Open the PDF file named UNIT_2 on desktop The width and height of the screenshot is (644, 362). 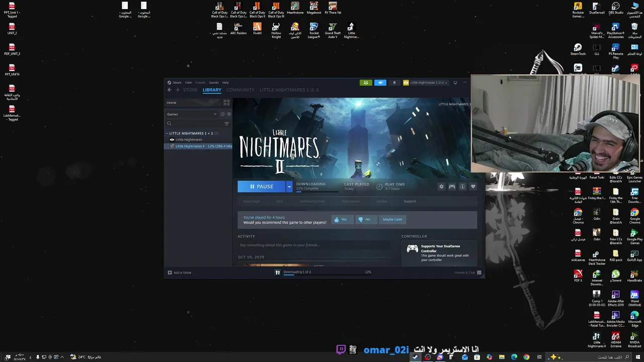[x=12, y=29]
